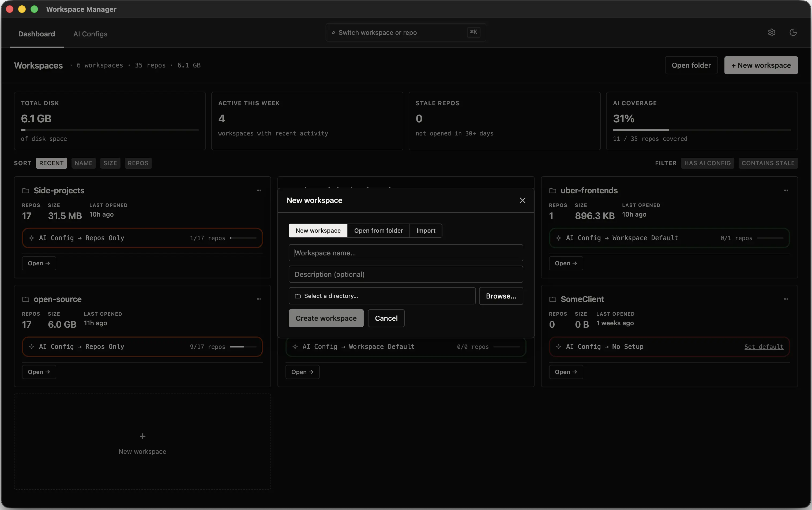Click the sparkle icon in open-source AI Config
Image resolution: width=812 pixels, height=510 pixels.
32,346
